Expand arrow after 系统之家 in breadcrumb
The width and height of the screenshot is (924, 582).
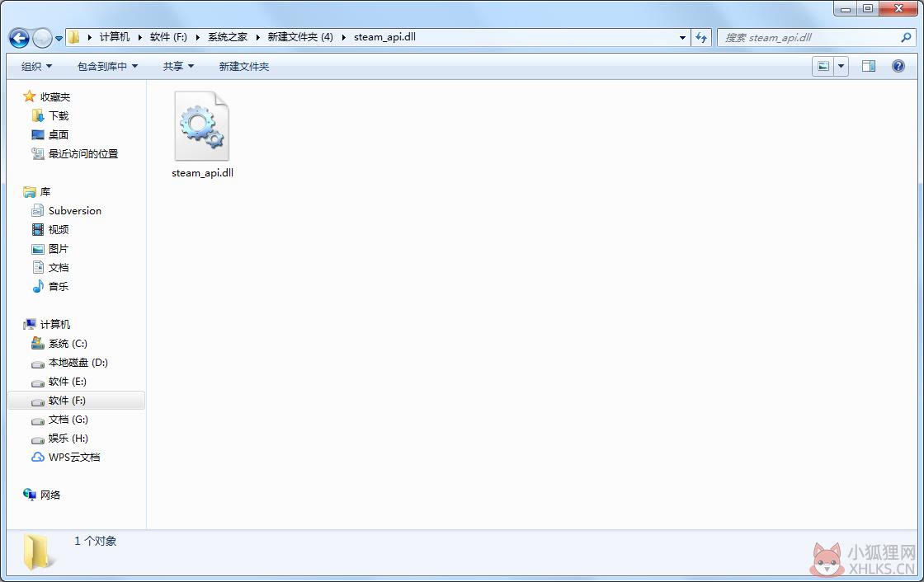pos(257,37)
